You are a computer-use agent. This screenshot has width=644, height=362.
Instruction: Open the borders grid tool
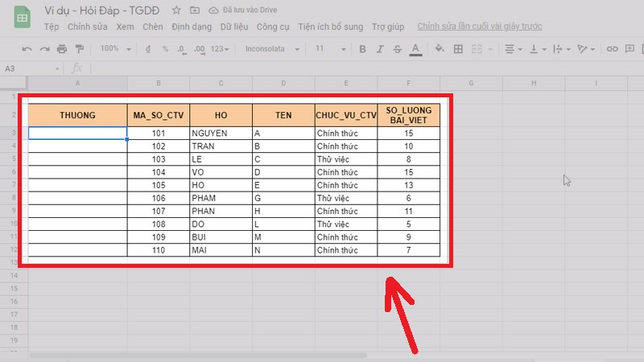(459, 49)
